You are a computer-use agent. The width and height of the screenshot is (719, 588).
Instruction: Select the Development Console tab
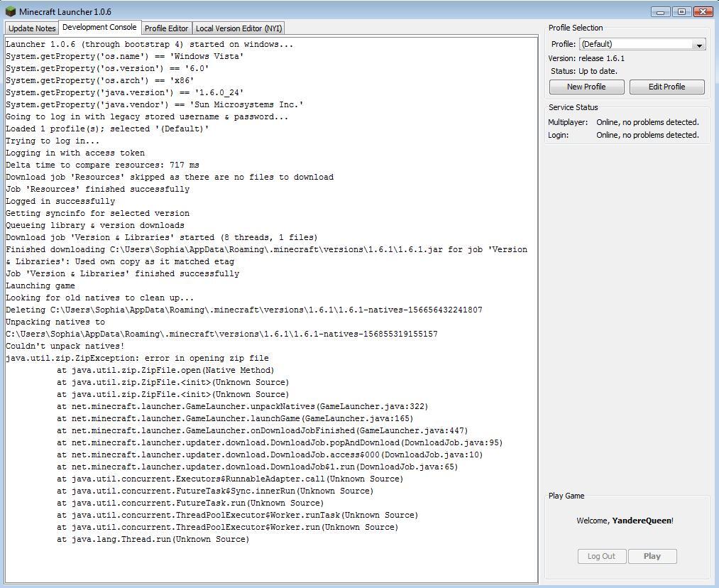(99, 27)
